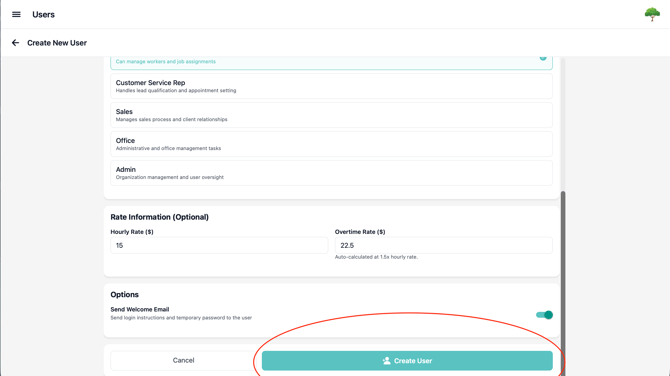Click the tree logo avatar
Image resolution: width=670 pixels, height=376 pixels.
click(x=652, y=14)
